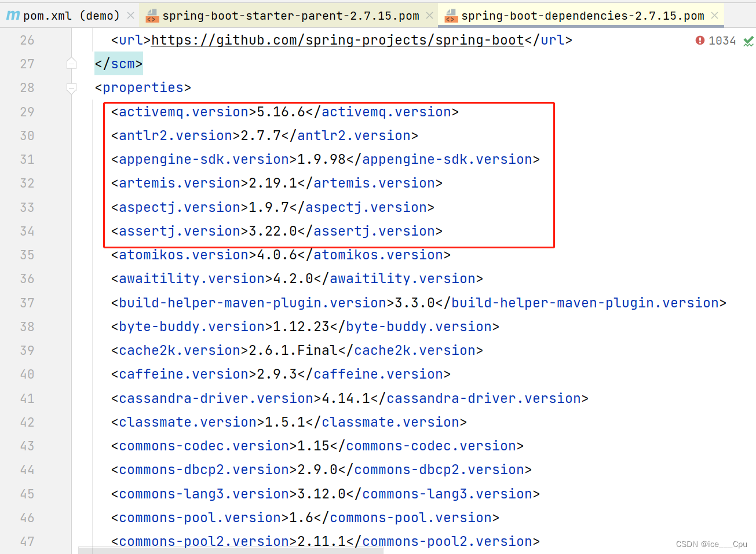This screenshot has height=554, width=756.
Task: Click the cassandra-driver.version value 4.14.1
Action: point(346,398)
